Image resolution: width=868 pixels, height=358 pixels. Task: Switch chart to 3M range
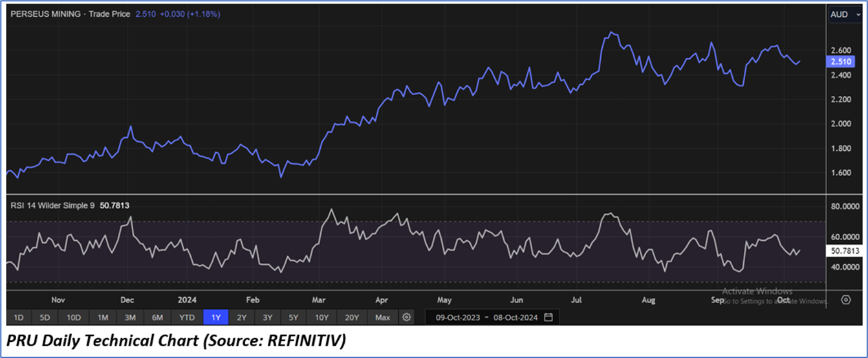tap(129, 317)
